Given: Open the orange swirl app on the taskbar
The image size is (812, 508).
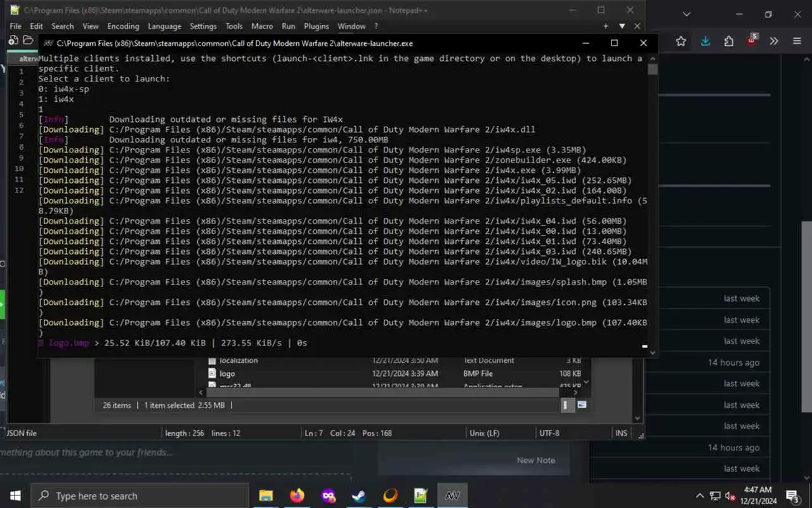Looking at the screenshot, I should point(390,496).
